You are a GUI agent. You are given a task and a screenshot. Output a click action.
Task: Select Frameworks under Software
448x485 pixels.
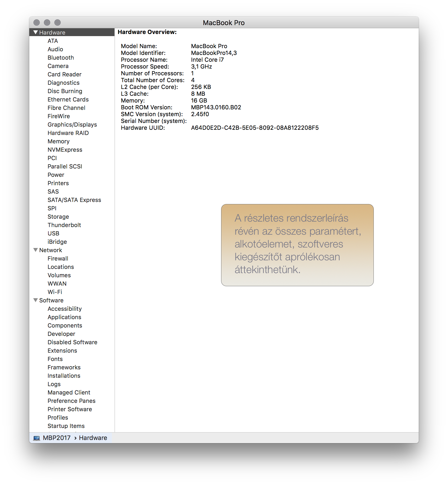[x=64, y=367]
